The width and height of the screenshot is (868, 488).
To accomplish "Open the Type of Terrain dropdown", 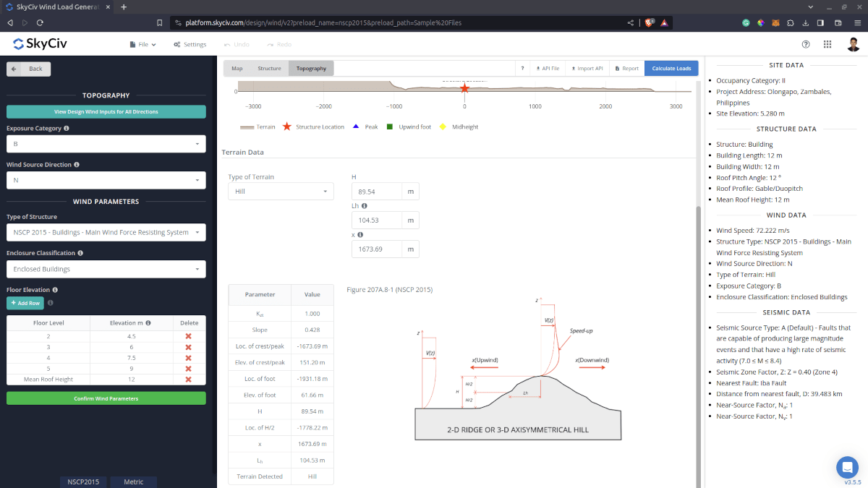I will [281, 192].
